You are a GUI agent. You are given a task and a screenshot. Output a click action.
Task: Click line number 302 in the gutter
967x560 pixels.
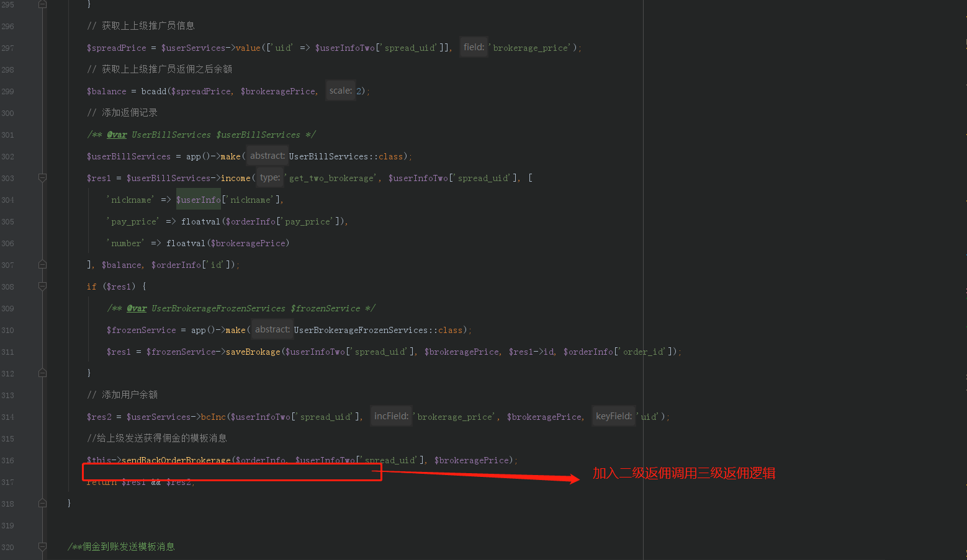click(x=7, y=156)
